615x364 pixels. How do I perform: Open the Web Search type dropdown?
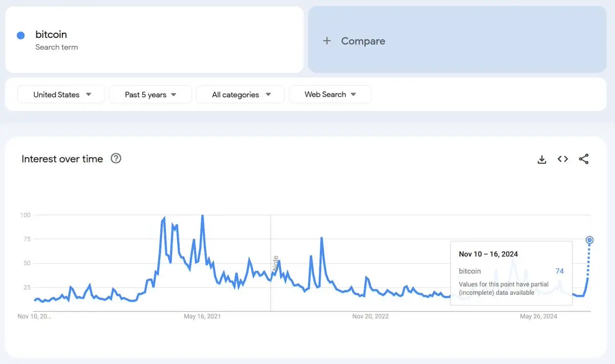click(330, 95)
